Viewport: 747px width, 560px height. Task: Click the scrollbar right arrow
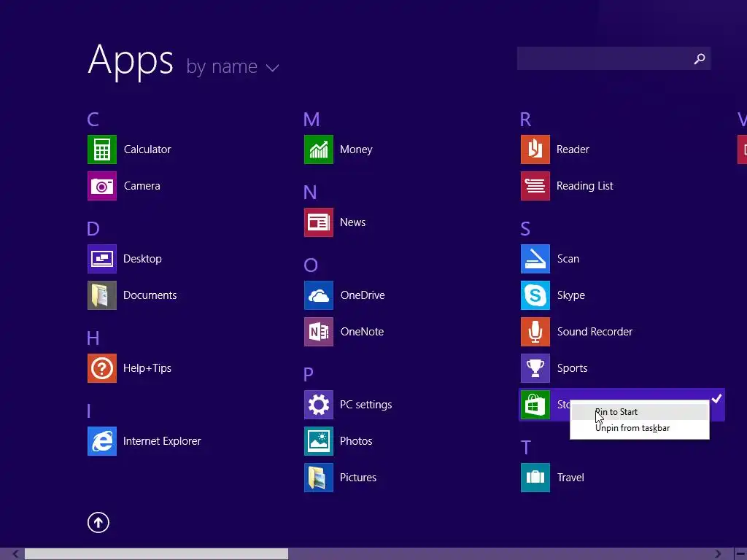click(718, 554)
